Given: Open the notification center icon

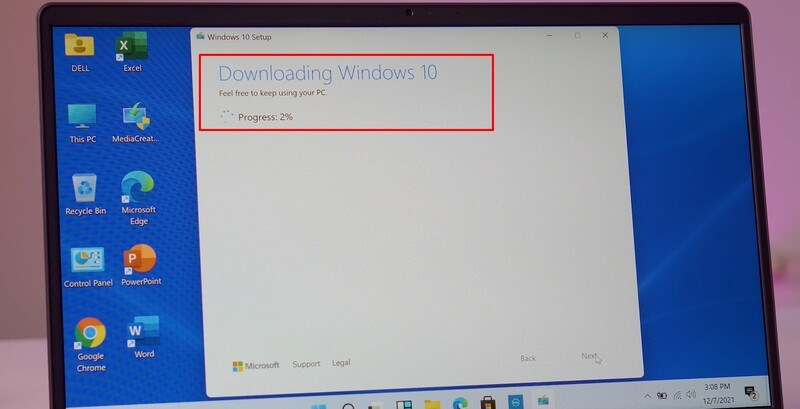Looking at the screenshot, I should [751, 392].
